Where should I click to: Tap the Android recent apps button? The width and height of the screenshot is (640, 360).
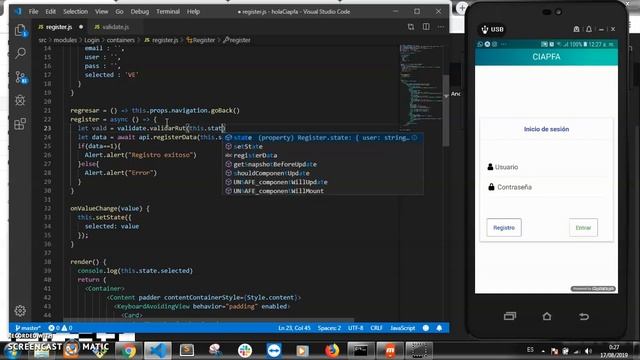[x=510, y=316]
